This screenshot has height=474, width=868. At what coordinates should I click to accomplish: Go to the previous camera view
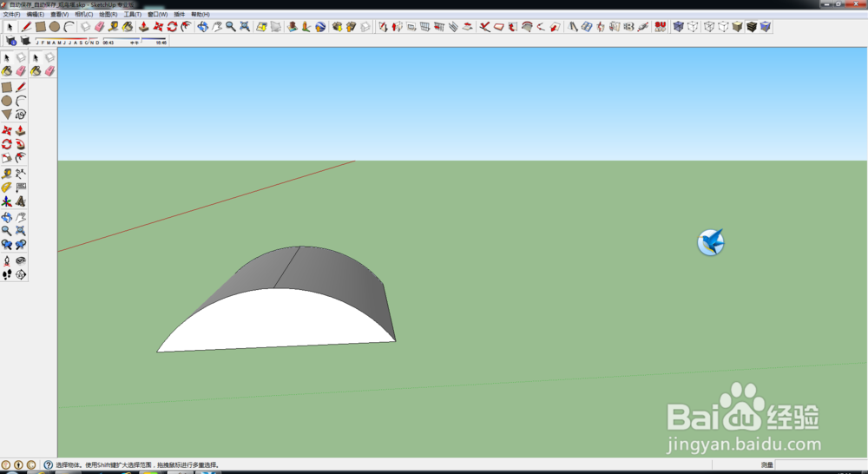pyautogui.click(x=7, y=245)
